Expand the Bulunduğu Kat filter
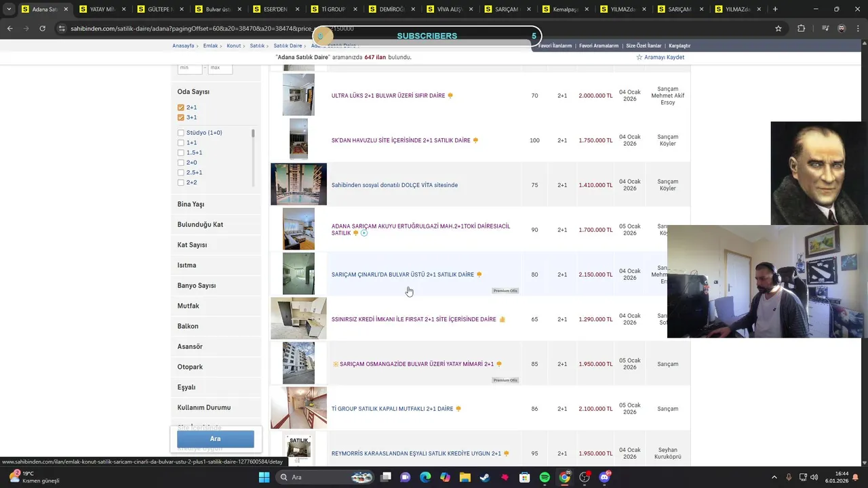868x488 pixels. pos(216,224)
